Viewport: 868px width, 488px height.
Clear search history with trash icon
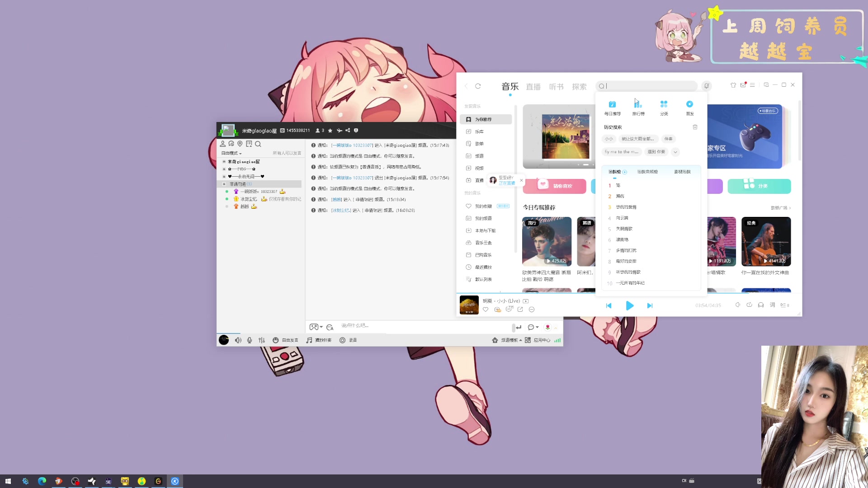click(695, 127)
